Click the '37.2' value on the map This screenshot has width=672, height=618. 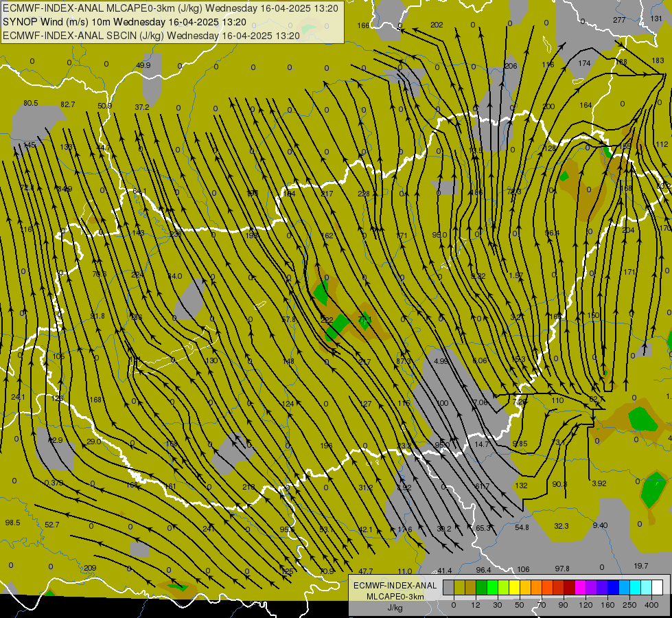(x=142, y=107)
